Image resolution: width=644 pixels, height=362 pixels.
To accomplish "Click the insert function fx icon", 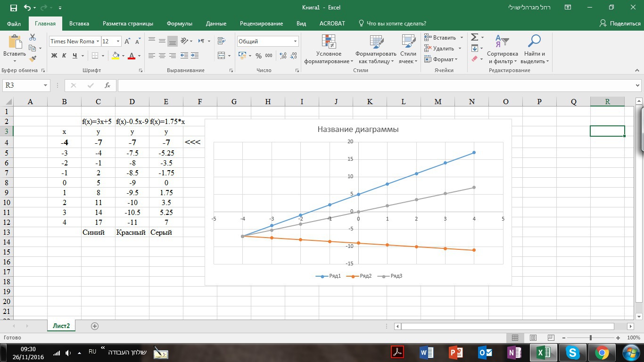I will pos(107,85).
